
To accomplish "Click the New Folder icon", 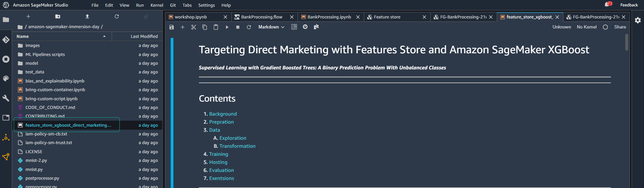I will pos(58,16).
